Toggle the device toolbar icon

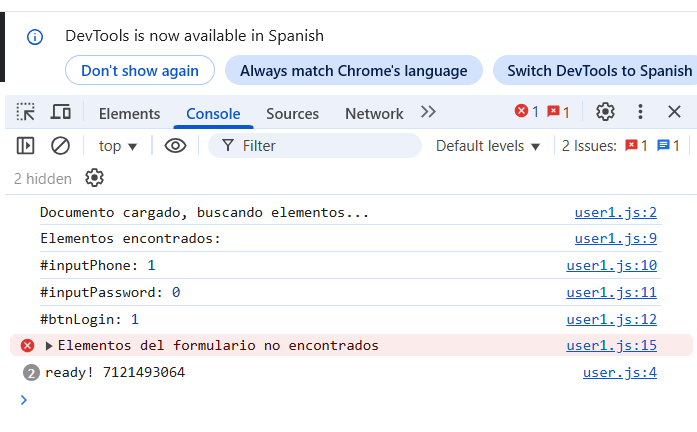pos(61,112)
